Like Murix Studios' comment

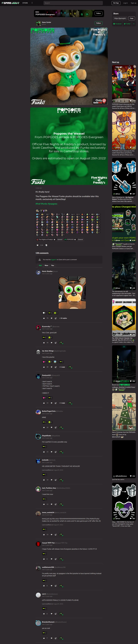(44, 318)
